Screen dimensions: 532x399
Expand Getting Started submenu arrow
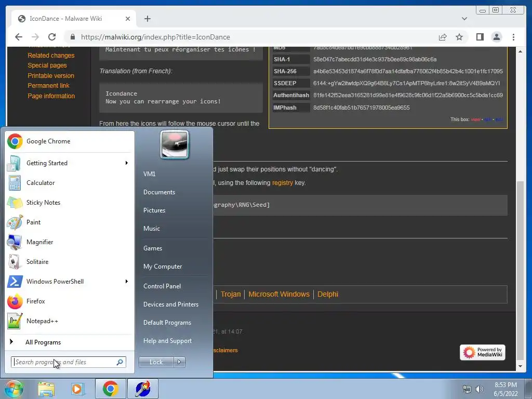(x=127, y=163)
